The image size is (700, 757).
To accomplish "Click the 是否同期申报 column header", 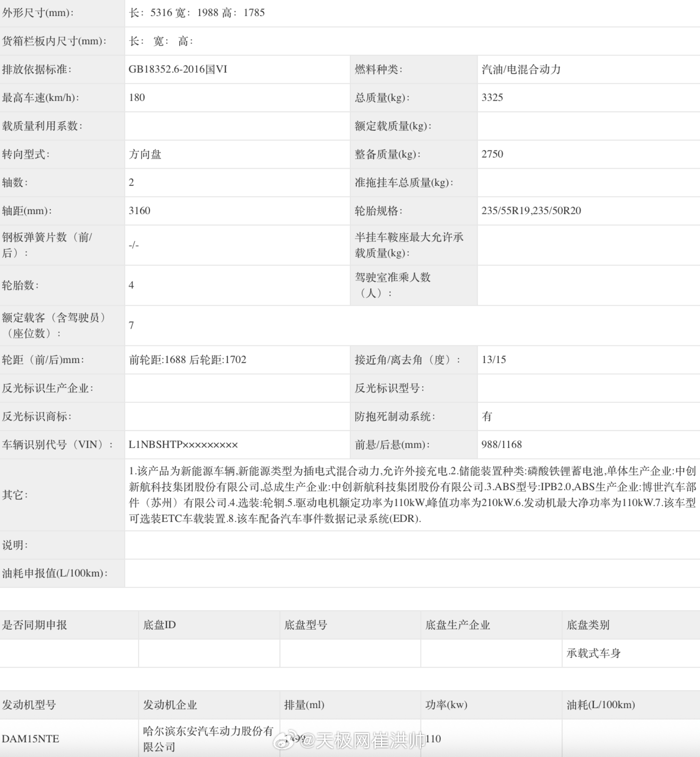I will coord(34,625).
